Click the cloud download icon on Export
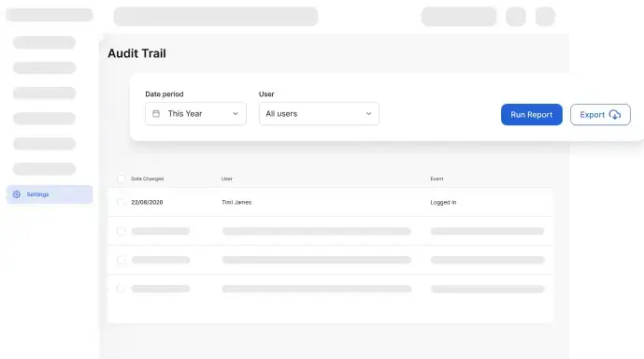This screenshot has width=644, height=359. click(x=615, y=115)
